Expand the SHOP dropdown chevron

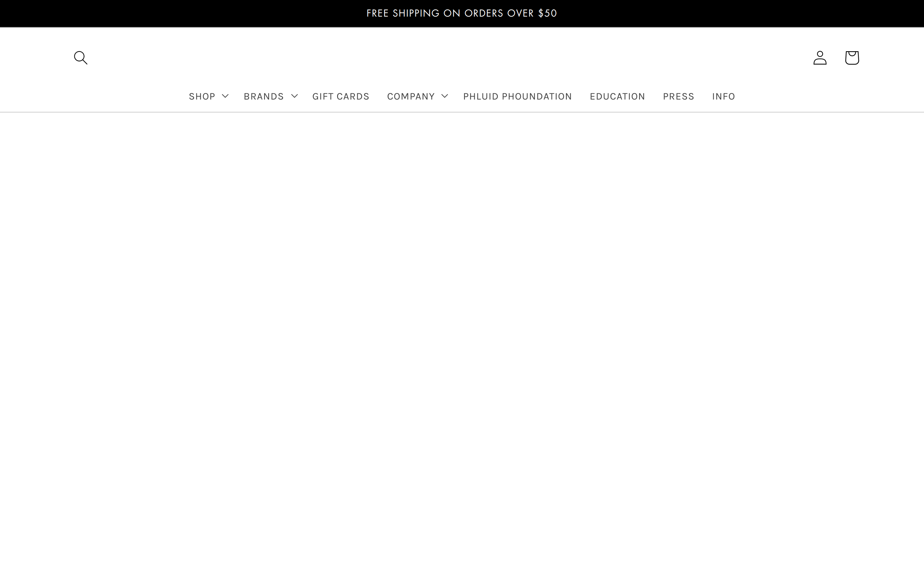tap(225, 96)
